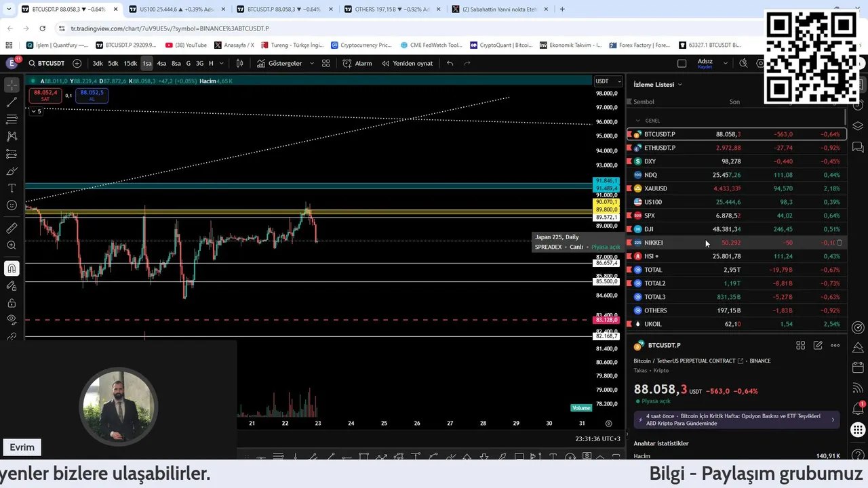Select UKOIL row in the watchlist
868x488 pixels.
(x=736, y=324)
